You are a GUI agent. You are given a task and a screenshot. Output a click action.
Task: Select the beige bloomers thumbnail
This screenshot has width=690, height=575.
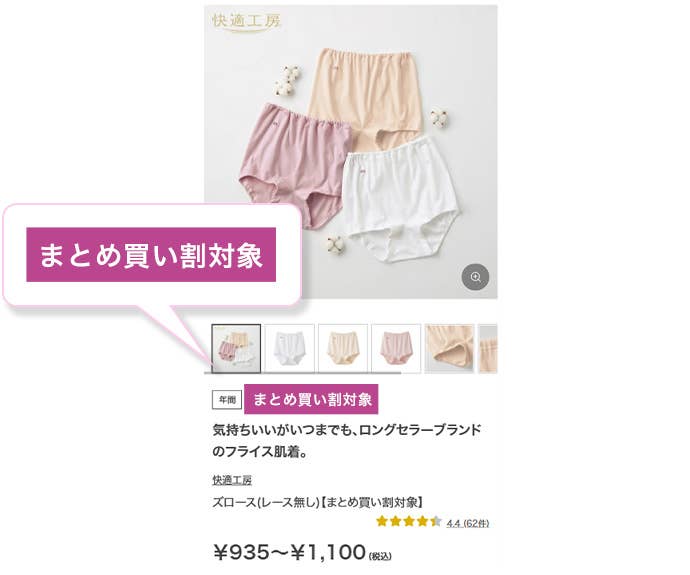pyautogui.click(x=343, y=348)
